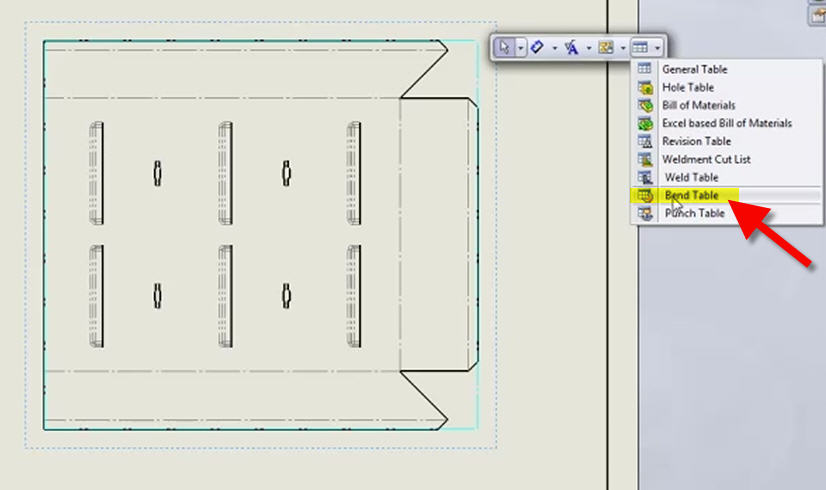This screenshot has height=490, width=826.
Task: Insert a Bend Table from menu
Action: (x=691, y=195)
